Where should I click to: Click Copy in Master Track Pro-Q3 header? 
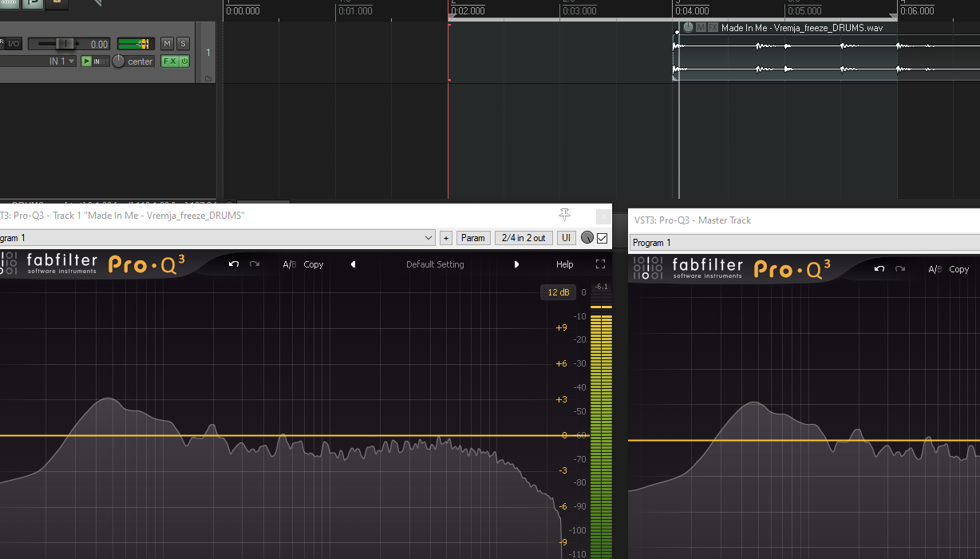tap(959, 269)
